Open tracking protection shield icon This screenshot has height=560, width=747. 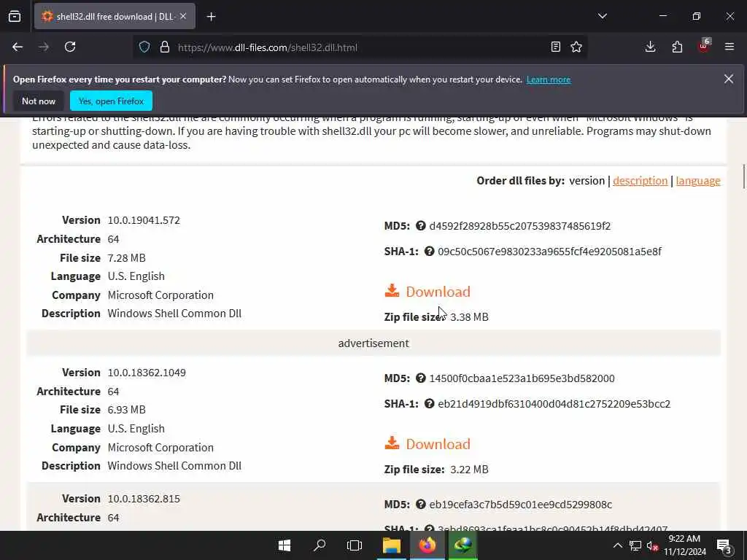point(144,47)
